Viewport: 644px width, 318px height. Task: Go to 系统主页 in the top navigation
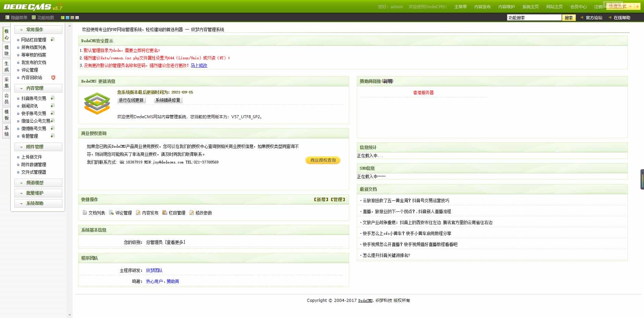(531, 7)
